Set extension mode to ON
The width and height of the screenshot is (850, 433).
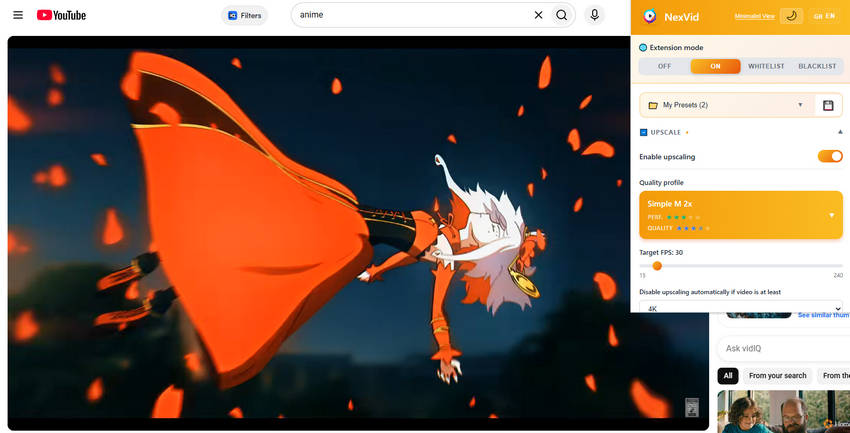click(716, 66)
